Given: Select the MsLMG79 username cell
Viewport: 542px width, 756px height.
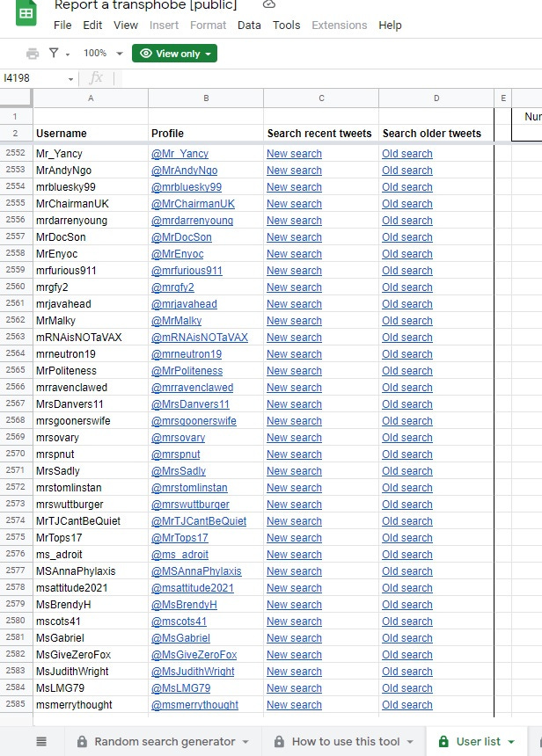Looking at the screenshot, I should pos(91,688).
